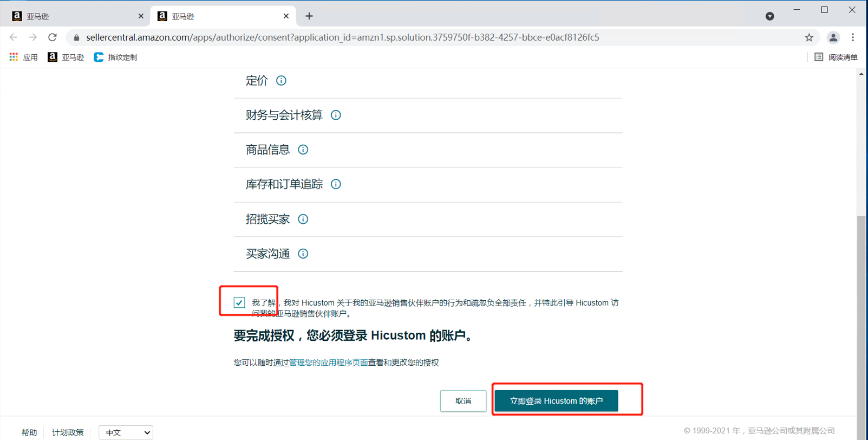Click the 商品信息 row text

268,150
